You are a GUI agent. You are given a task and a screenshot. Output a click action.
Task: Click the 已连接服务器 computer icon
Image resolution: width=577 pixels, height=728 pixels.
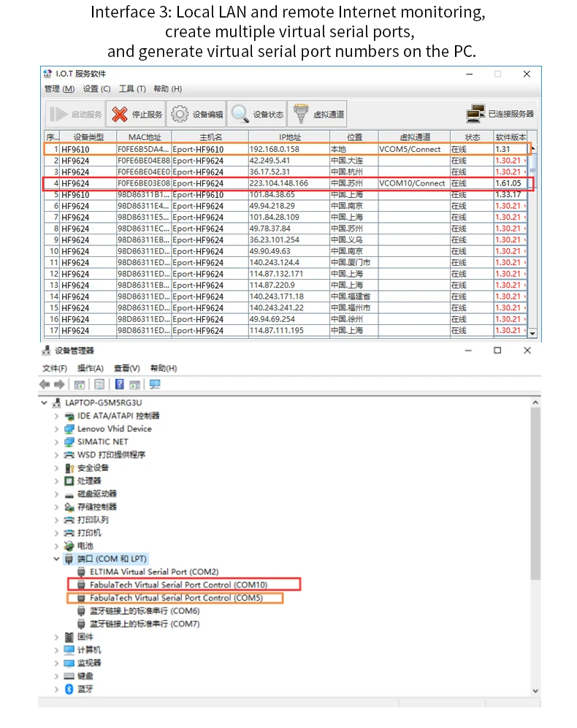pos(475,113)
